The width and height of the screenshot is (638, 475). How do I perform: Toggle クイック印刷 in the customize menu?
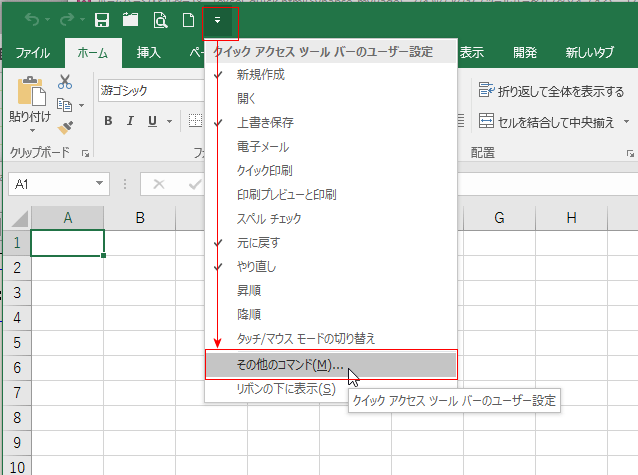331,171
